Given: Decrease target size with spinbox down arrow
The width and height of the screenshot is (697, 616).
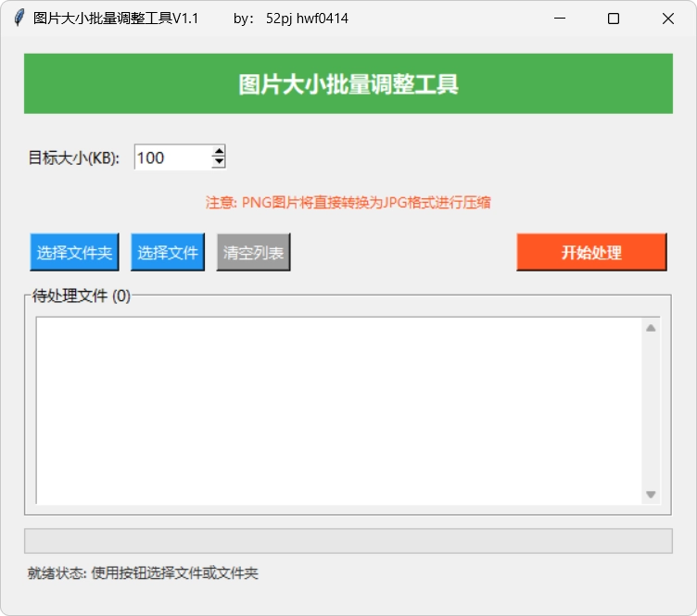Looking at the screenshot, I should point(219,162).
